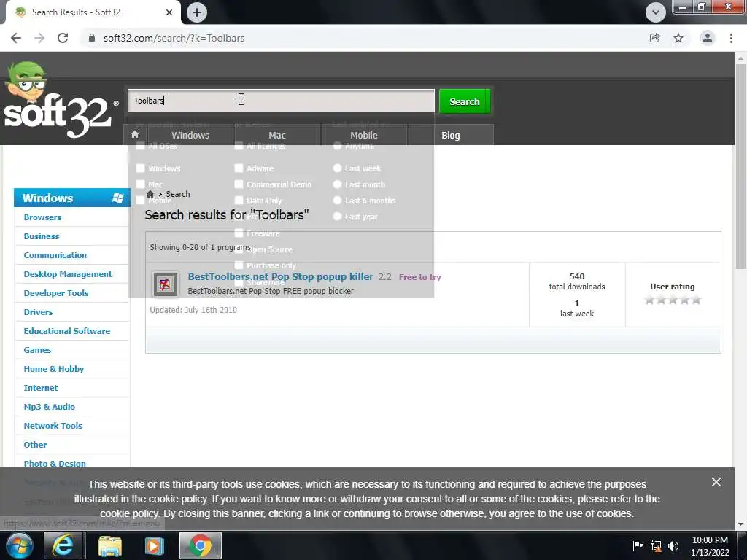
Task: Check the Purchase only checkbox
Action: click(239, 265)
